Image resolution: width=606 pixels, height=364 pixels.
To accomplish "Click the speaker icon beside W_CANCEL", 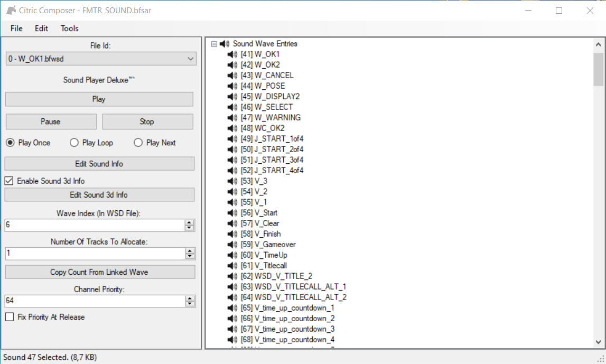I will pyautogui.click(x=232, y=76).
